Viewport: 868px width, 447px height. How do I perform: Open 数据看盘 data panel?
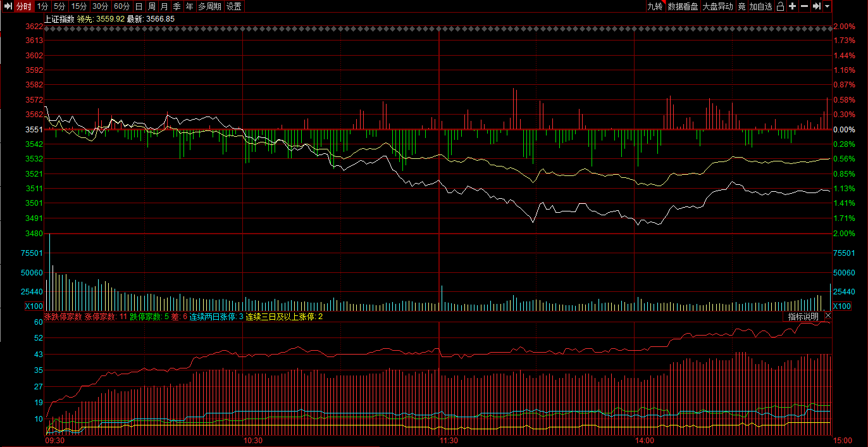click(683, 6)
